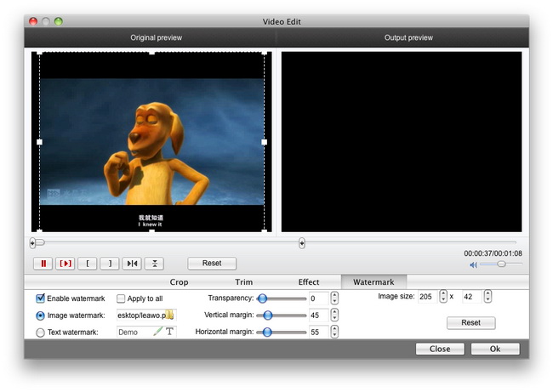The height and width of the screenshot is (392, 553).
Task: Click the image height field showing 42
Action: coord(472,297)
